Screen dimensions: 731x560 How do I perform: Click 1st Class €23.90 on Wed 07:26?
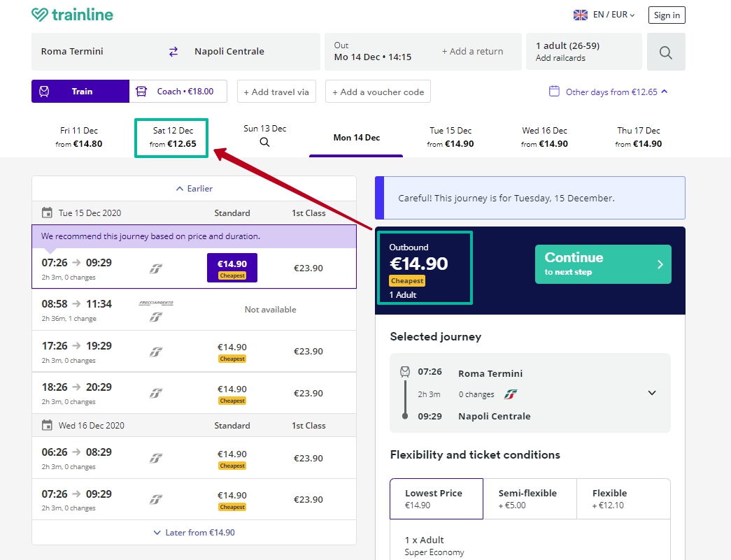(308, 500)
